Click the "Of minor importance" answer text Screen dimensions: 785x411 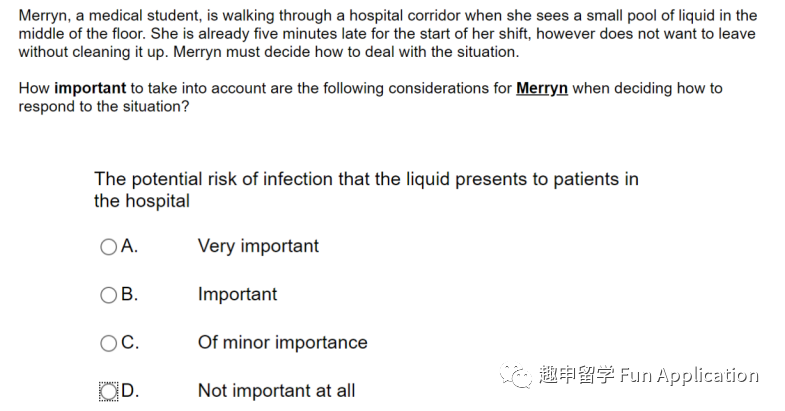coord(282,342)
